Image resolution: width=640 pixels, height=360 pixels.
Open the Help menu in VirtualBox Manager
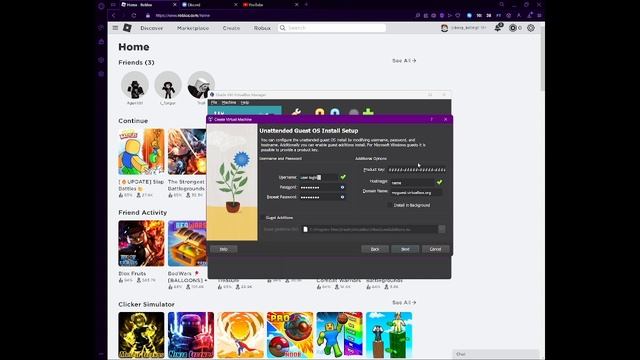(244, 102)
